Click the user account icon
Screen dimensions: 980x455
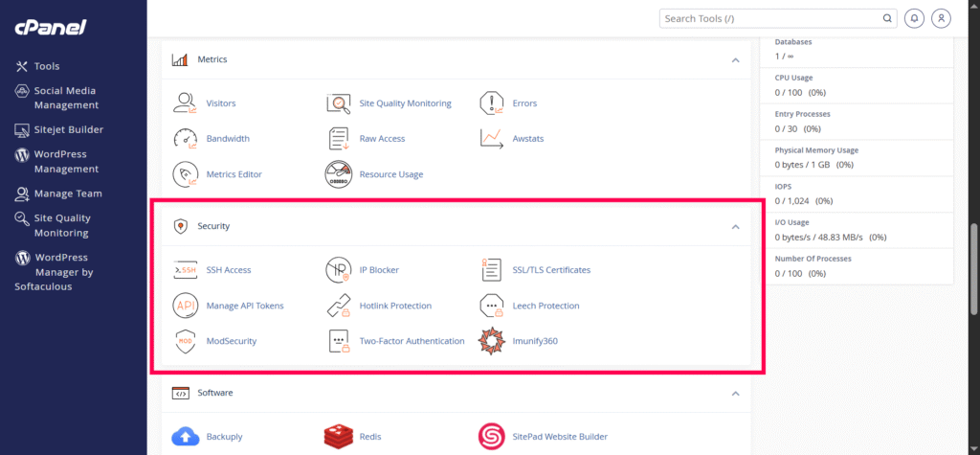pos(941,18)
